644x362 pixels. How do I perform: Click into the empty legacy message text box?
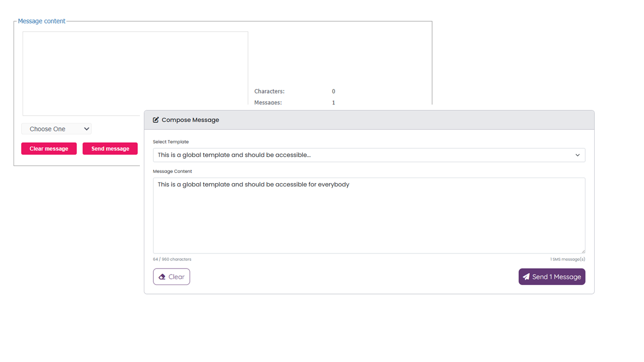click(135, 73)
